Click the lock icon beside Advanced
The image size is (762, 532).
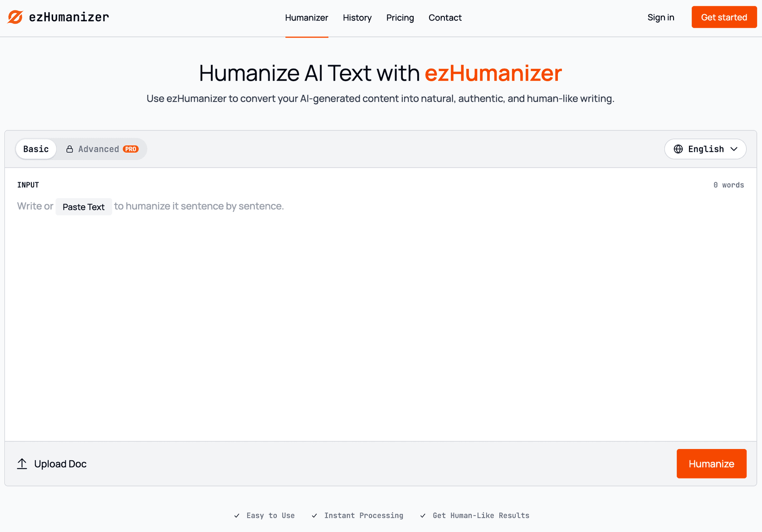69,149
